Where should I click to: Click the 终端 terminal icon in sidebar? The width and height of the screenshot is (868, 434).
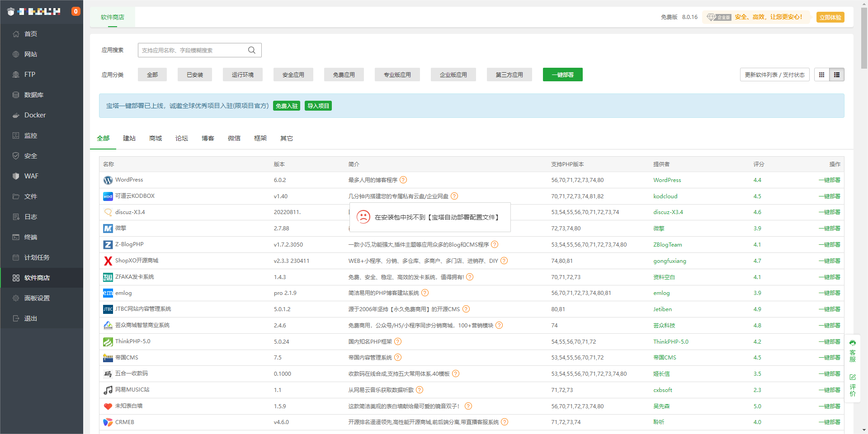tap(16, 237)
